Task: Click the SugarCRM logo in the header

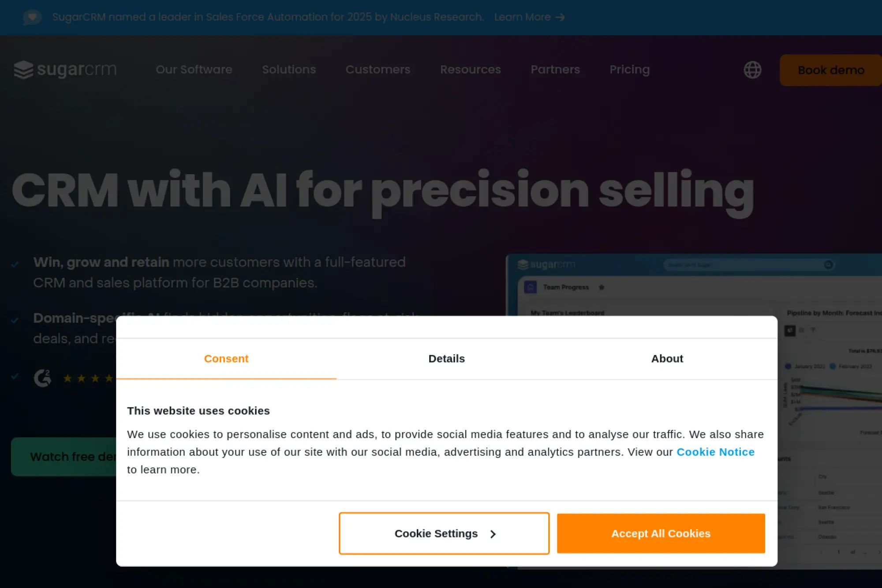Action: click(x=65, y=70)
